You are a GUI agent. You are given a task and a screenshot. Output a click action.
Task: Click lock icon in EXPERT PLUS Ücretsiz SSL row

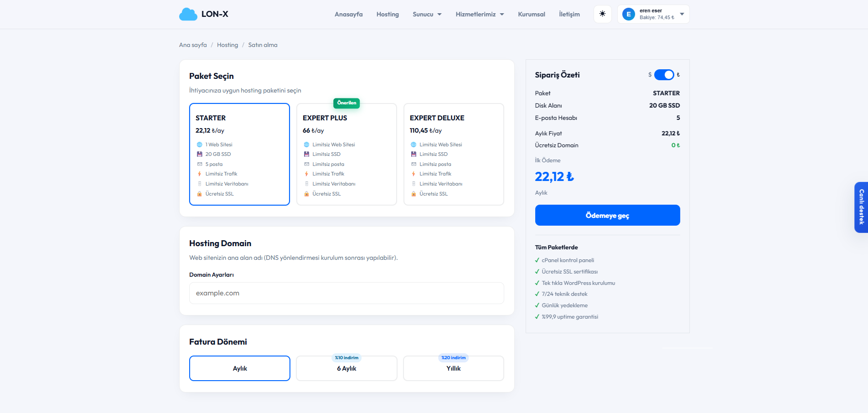pos(306,194)
